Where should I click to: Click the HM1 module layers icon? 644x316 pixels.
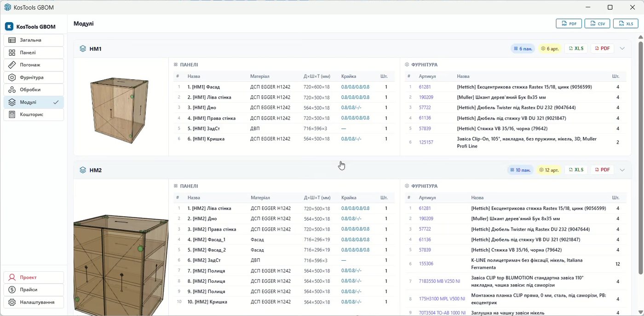pos(83,48)
